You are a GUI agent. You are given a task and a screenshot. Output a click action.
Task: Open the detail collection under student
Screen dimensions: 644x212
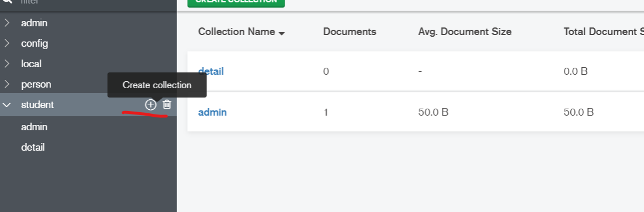pyautogui.click(x=33, y=148)
